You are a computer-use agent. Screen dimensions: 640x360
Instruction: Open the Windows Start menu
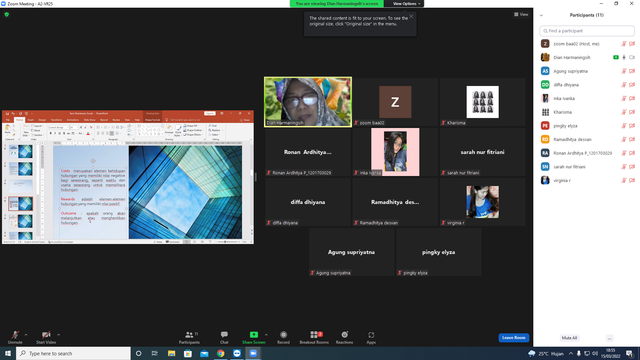coord(8,353)
